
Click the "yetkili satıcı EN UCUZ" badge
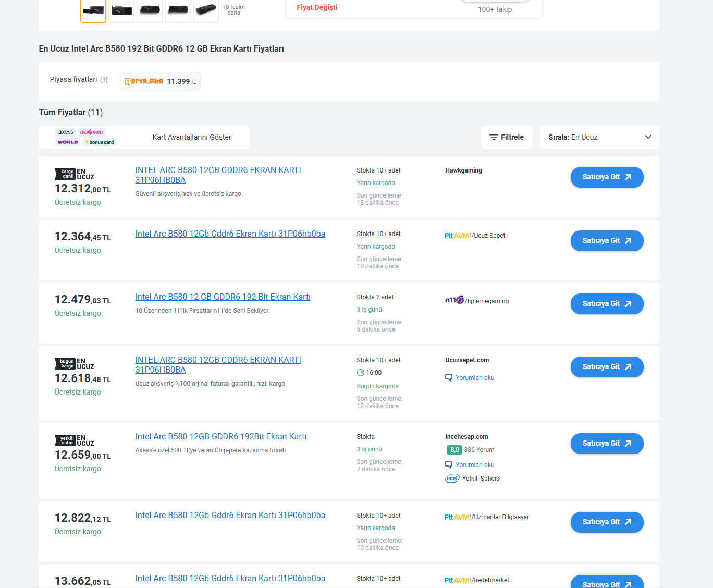tap(75, 440)
